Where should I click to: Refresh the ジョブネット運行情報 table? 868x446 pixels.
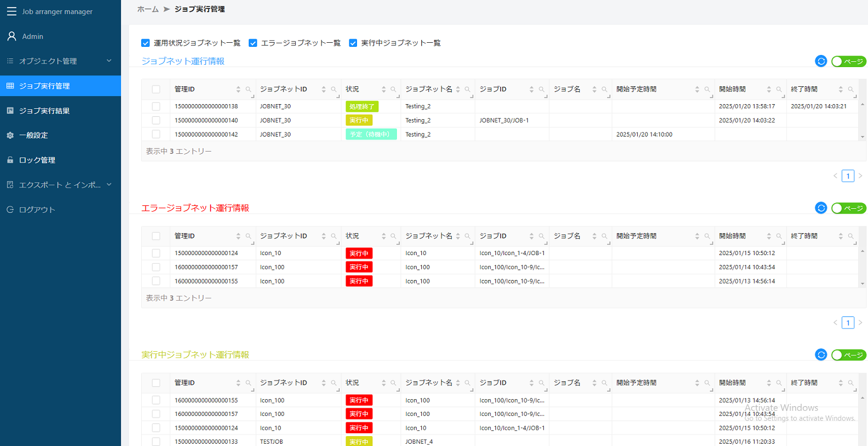click(x=821, y=61)
